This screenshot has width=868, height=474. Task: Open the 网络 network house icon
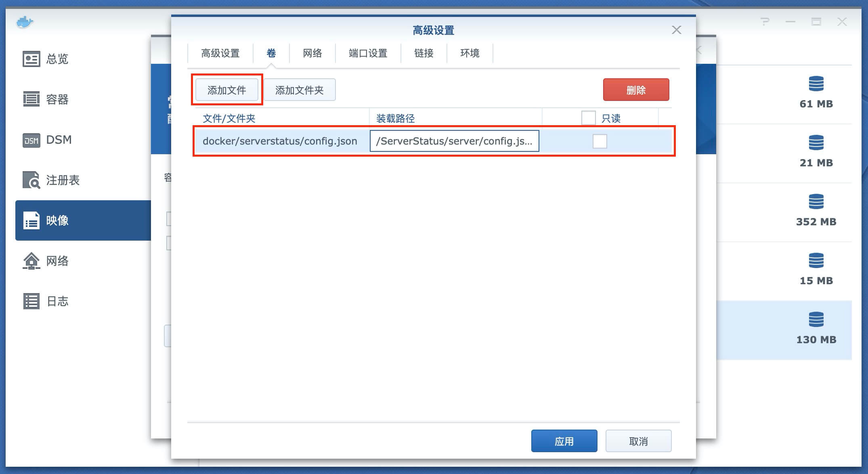(x=31, y=261)
